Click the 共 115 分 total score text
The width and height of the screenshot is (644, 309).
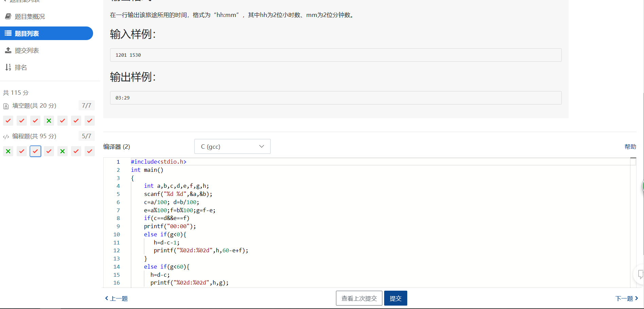coord(16,93)
